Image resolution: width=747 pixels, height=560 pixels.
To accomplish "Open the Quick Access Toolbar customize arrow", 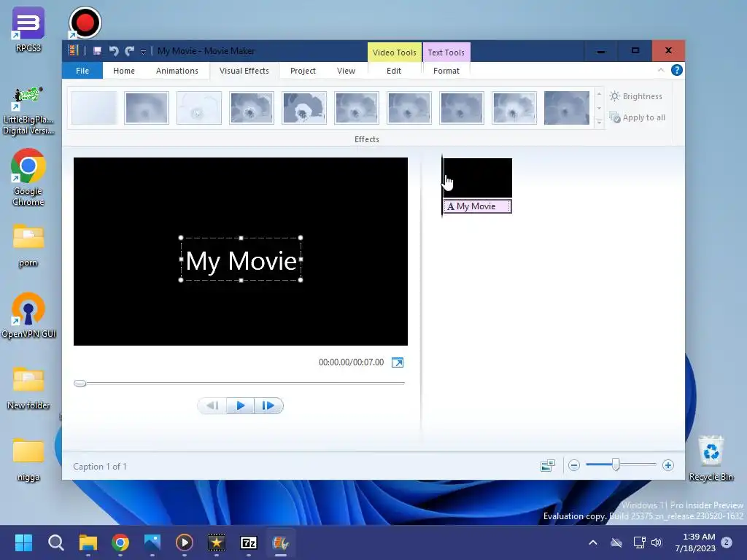I will pyautogui.click(x=143, y=52).
